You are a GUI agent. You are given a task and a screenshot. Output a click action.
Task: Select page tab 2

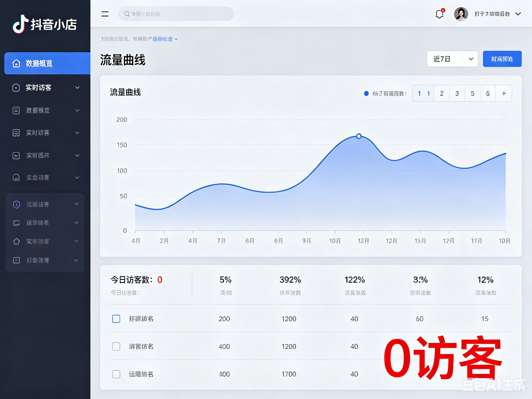pyautogui.click(x=442, y=93)
